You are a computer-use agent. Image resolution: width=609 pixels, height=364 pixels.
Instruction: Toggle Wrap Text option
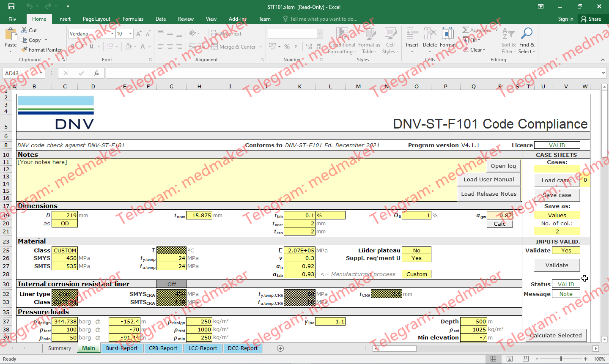tap(226, 34)
